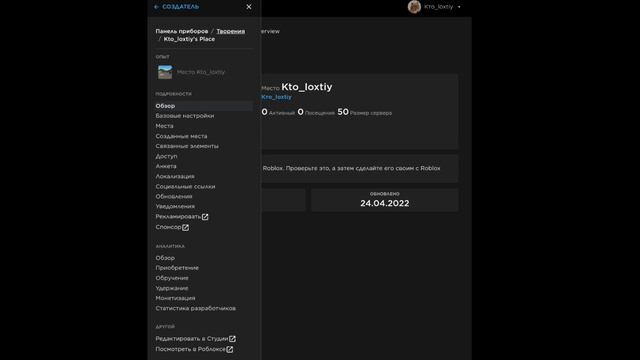Screen dimensions: 640x360
Task: Open the Рекламировать link
Action: (178, 217)
